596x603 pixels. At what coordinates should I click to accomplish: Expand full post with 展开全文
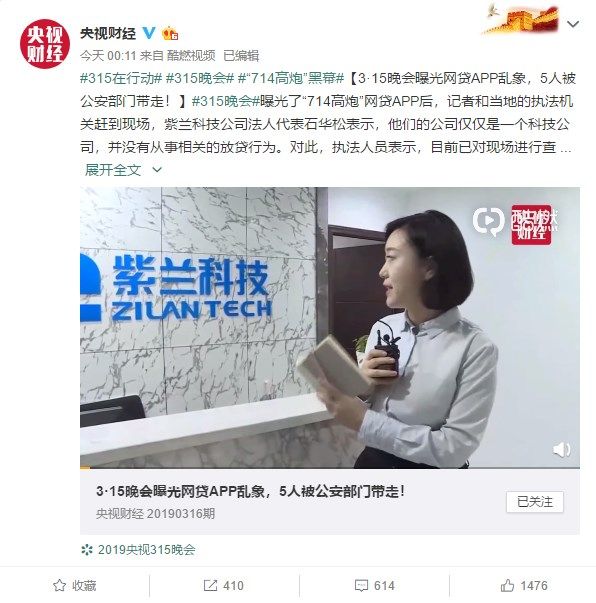[113, 170]
